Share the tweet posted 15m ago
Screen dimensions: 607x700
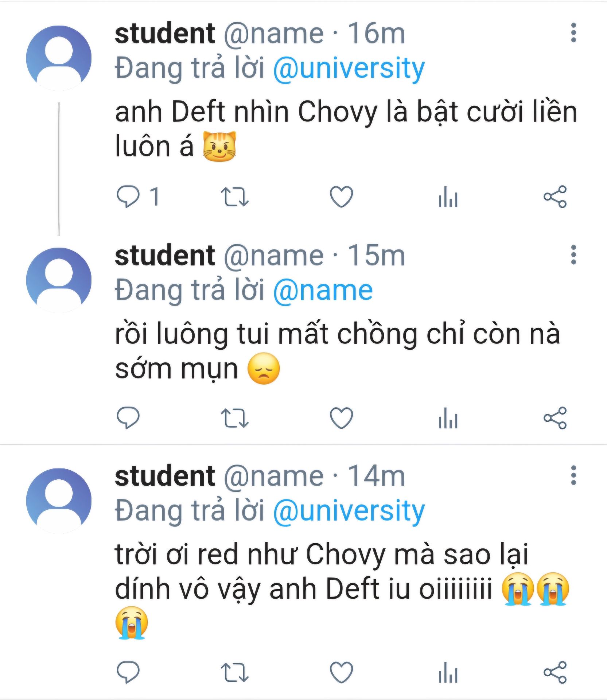pos(555,417)
